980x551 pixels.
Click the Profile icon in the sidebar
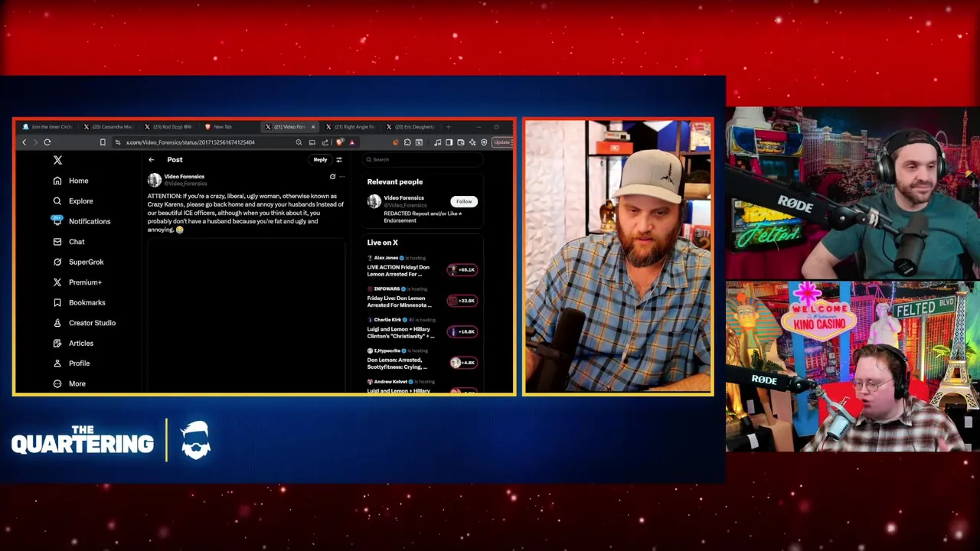click(x=57, y=364)
